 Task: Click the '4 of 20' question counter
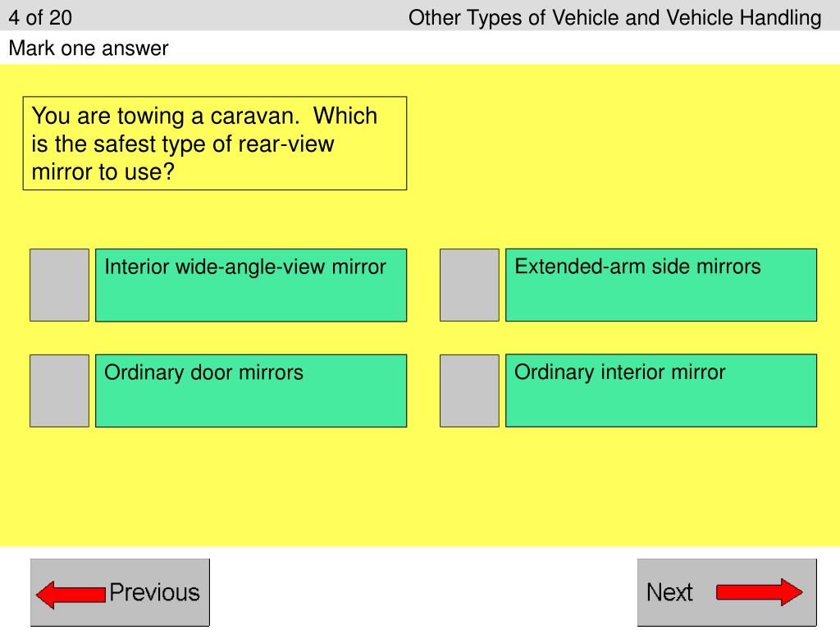point(40,17)
